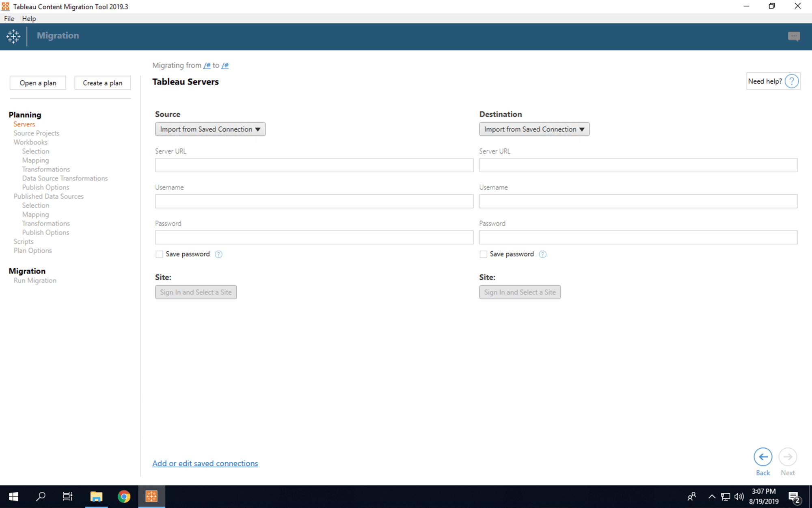Click the Source save password help icon
The width and height of the screenshot is (812, 508).
(218, 254)
